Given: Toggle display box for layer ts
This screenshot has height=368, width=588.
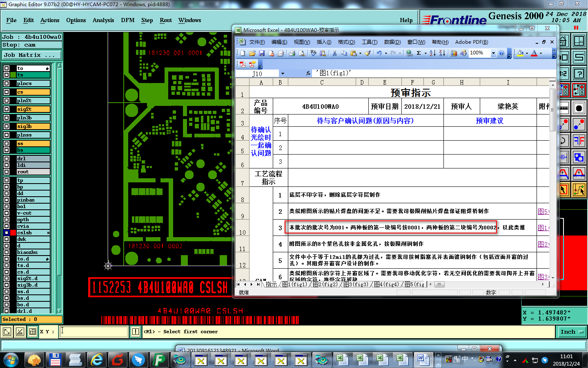Looking at the screenshot, I should pyautogui.click(x=7, y=75).
